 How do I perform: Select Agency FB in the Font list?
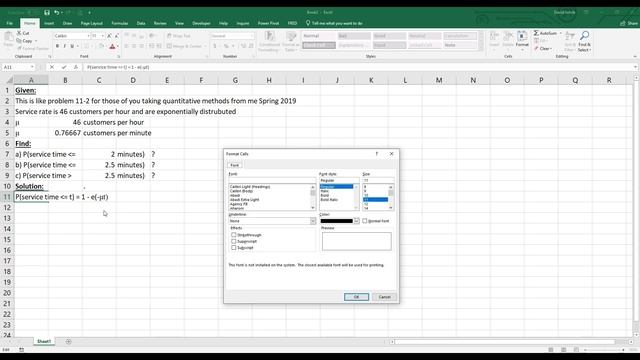[239, 204]
